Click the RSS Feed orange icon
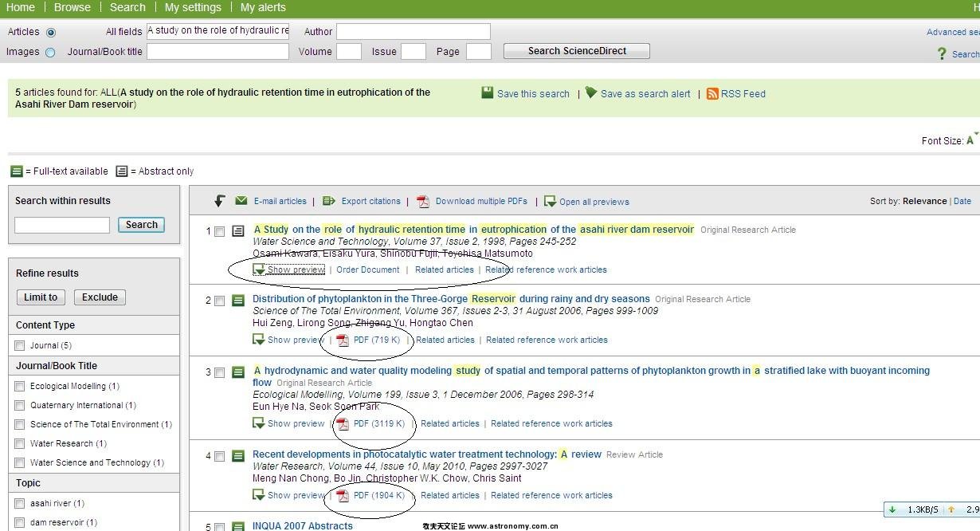980x531 pixels. 712,93
